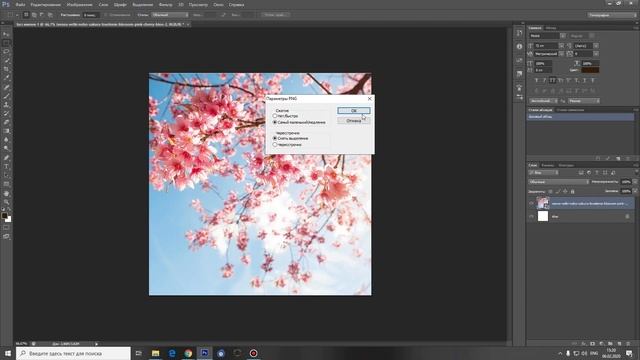The image size is (640, 360).
Task: Open the Редактирование menu
Action: [46, 5]
